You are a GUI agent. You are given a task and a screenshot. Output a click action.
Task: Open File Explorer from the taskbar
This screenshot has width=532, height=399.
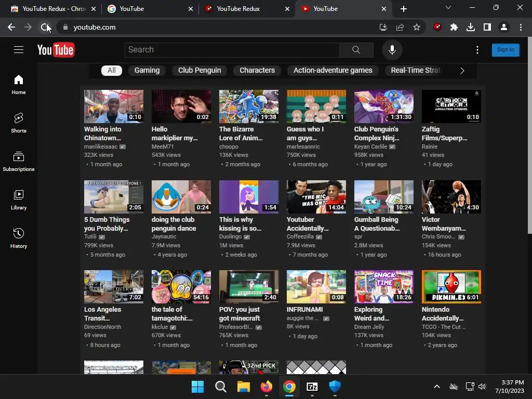(x=244, y=387)
